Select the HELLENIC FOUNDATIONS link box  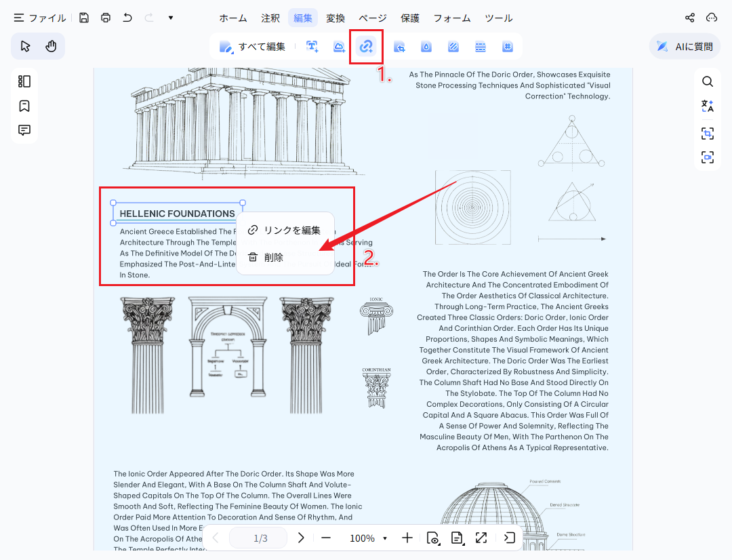pyautogui.click(x=178, y=213)
